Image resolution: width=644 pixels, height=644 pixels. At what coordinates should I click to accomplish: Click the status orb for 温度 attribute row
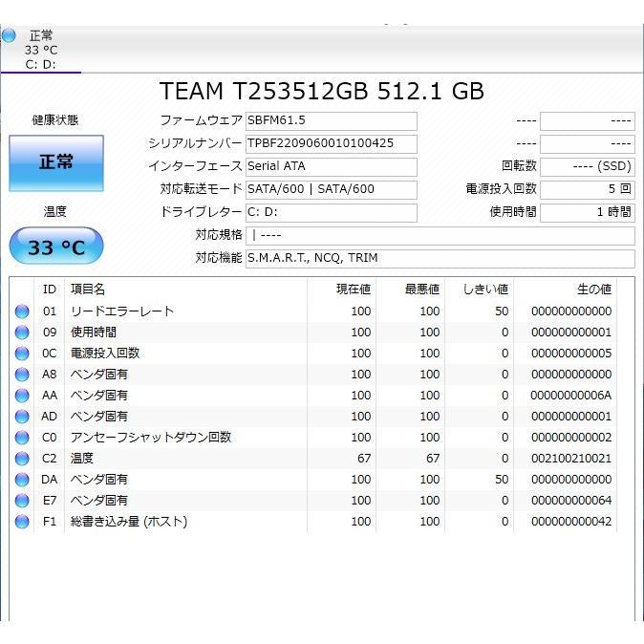[22, 459]
